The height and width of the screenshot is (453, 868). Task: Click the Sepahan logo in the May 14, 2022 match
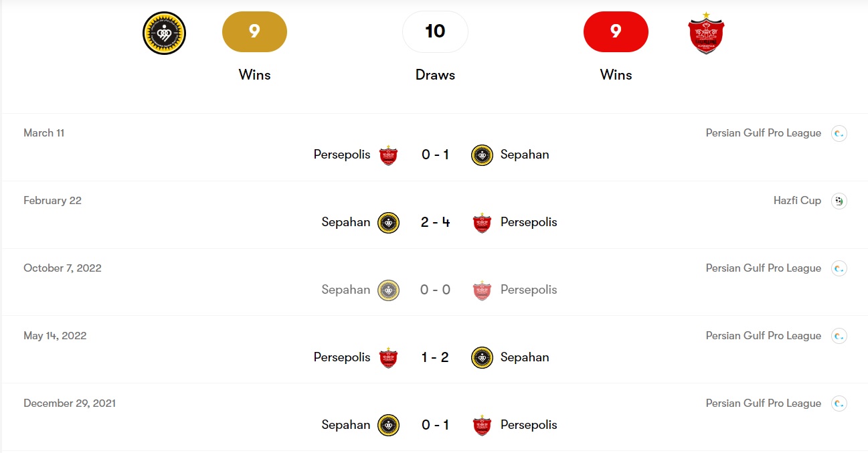click(x=482, y=357)
